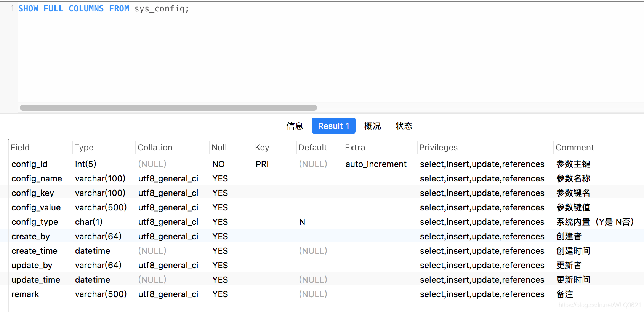Screen dimensions: 644x312
Task: Click the Default column header
Action: pos(312,147)
